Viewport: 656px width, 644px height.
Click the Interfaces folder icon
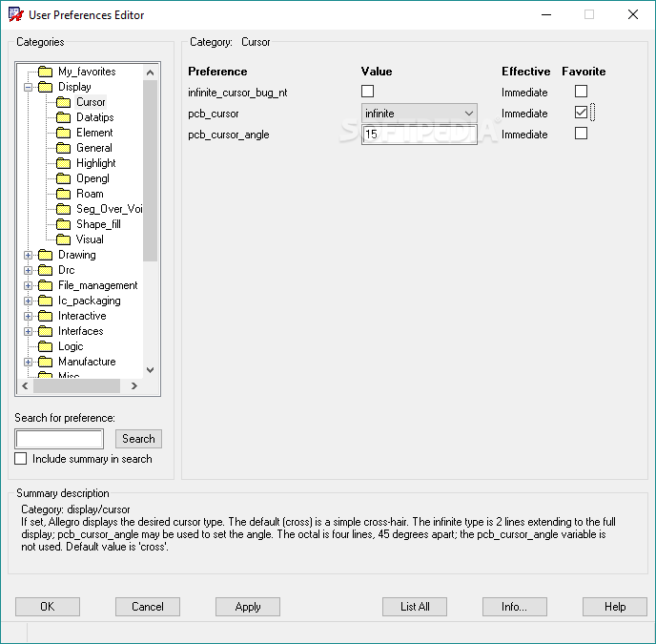point(45,331)
